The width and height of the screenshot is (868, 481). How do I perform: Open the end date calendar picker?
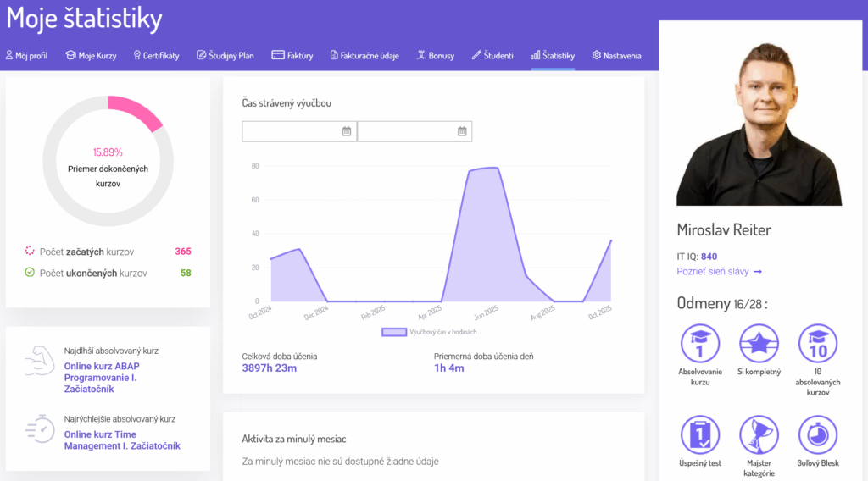click(x=462, y=131)
